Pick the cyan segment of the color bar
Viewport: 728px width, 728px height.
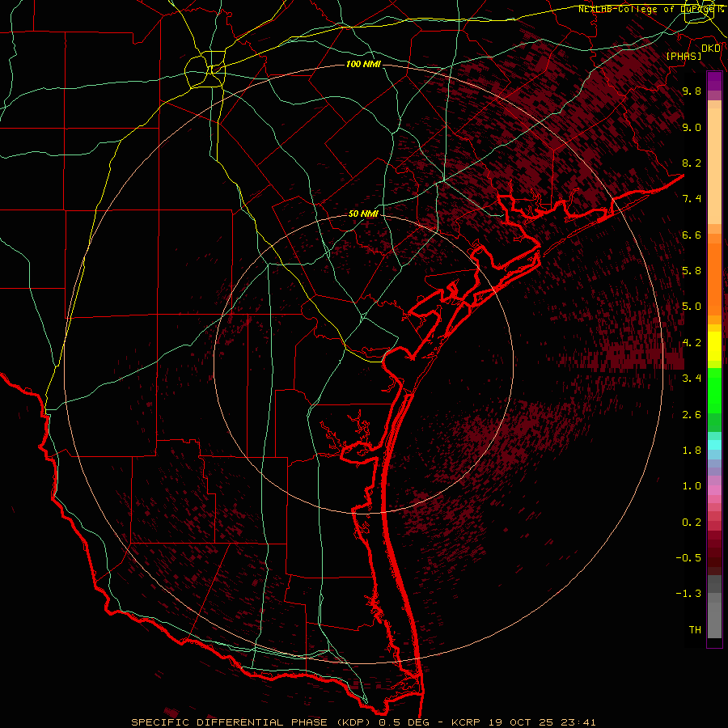(714, 445)
